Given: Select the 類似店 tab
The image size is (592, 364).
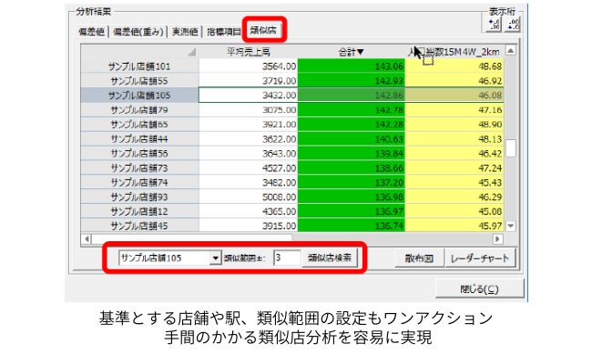Looking at the screenshot, I should click(263, 30).
